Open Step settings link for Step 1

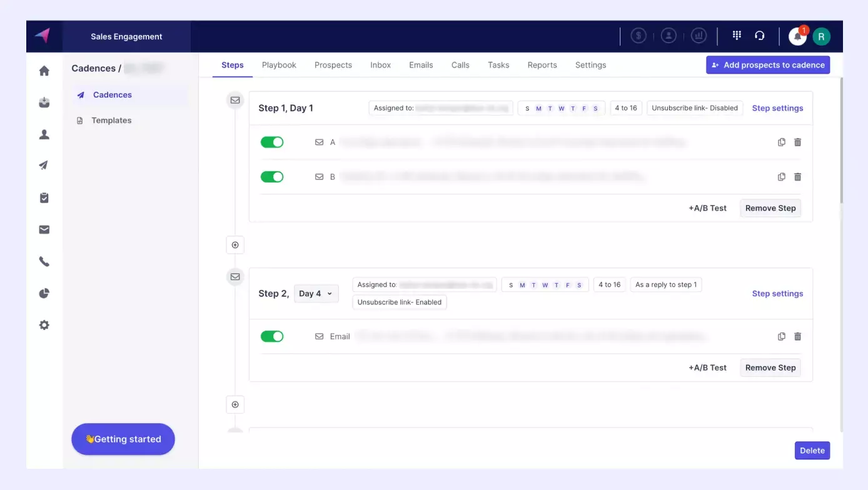777,108
